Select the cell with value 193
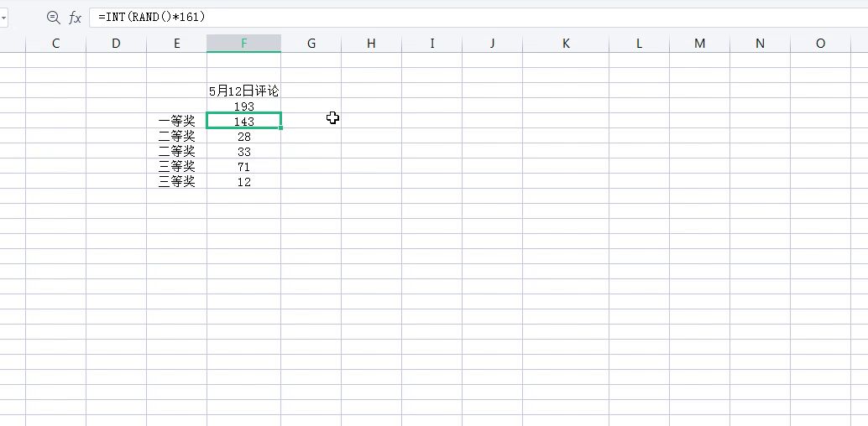Image resolution: width=868 pixels, height=426 pixels. coord(243,106)
